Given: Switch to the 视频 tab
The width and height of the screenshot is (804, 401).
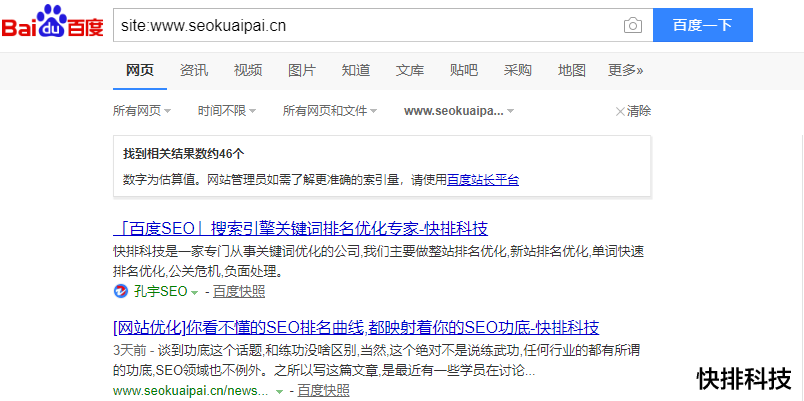Looking at the screenshot, I should coord(248,70).
